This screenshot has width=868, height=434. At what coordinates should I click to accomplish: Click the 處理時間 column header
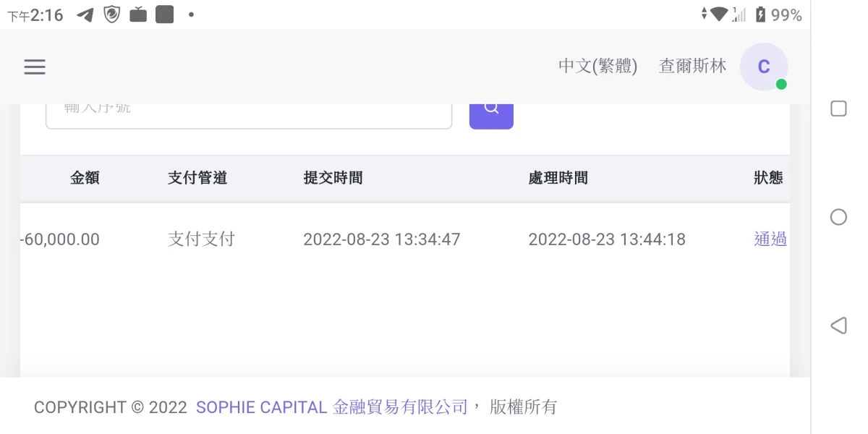coord(558,178)
